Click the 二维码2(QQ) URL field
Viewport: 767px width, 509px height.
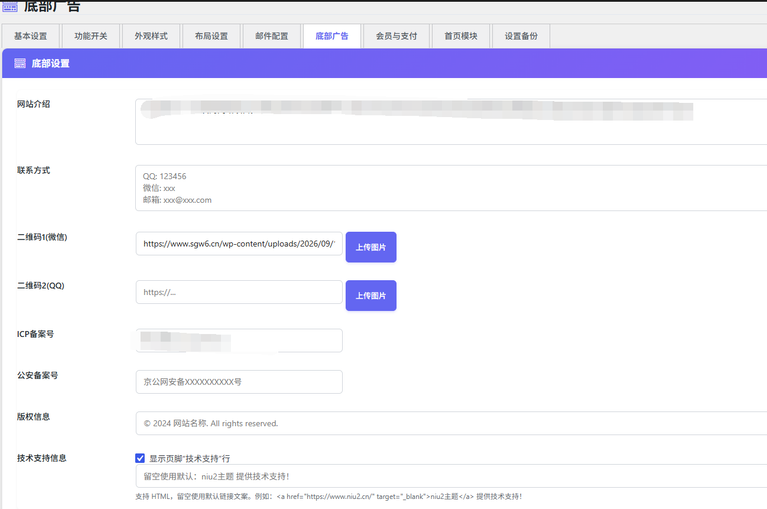[239, 292]
